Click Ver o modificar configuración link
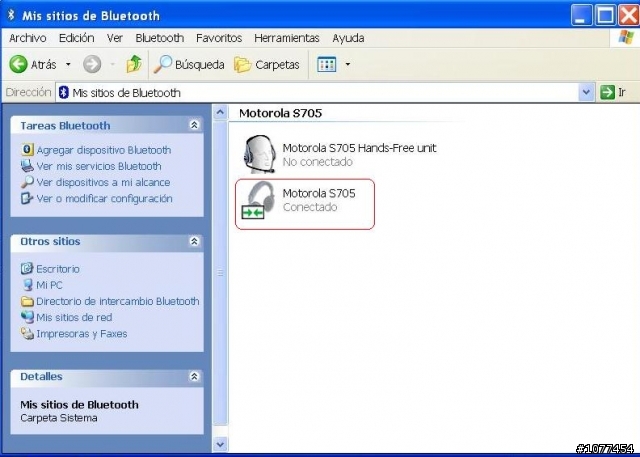640x457 pixels. tap(104, 199)
